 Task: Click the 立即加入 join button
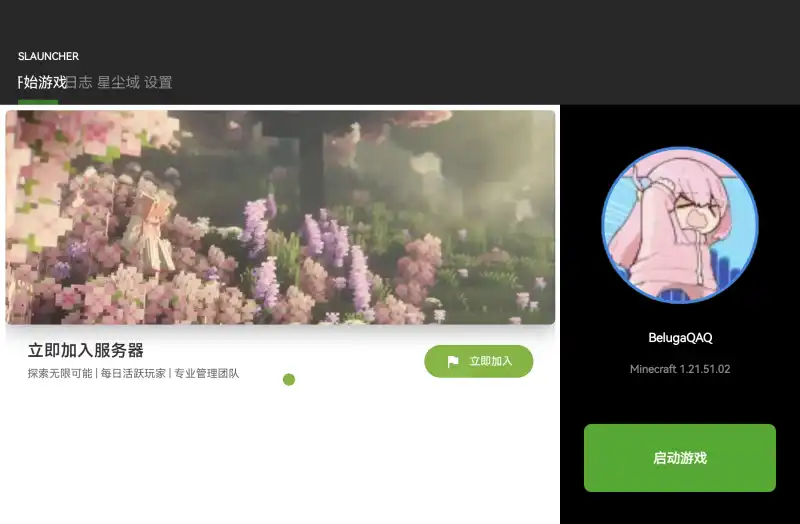coord(479,361)
